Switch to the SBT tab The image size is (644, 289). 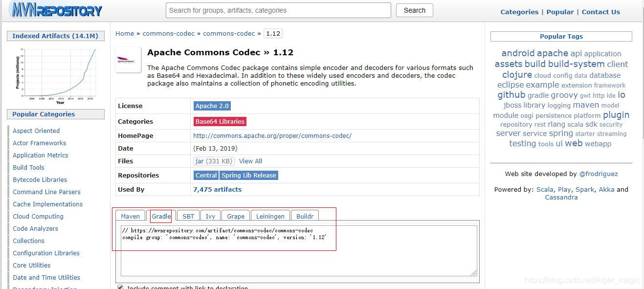point(188,216)
